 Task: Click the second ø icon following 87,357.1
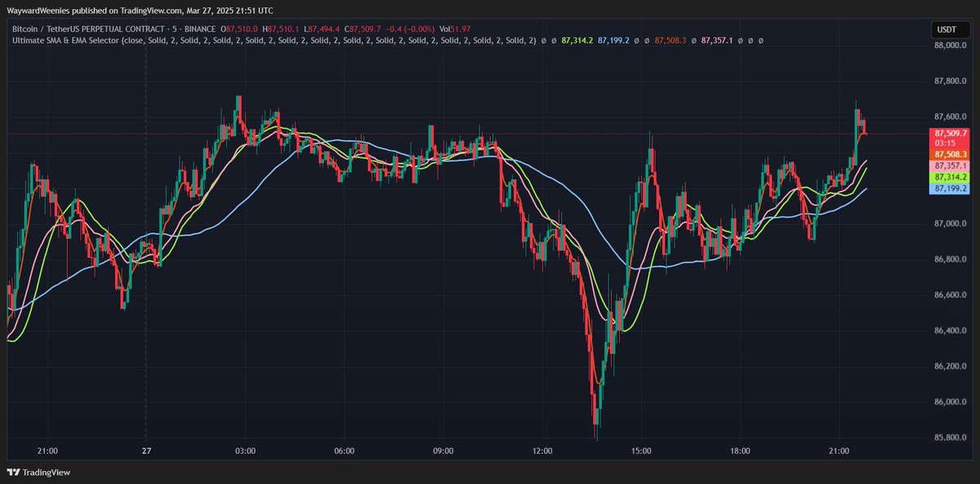[x=751, y=39]
